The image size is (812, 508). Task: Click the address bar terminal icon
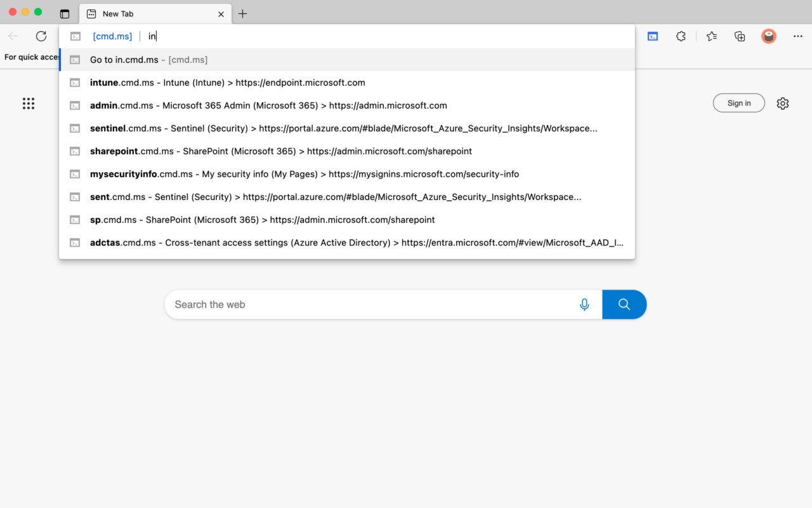[75, 36]
